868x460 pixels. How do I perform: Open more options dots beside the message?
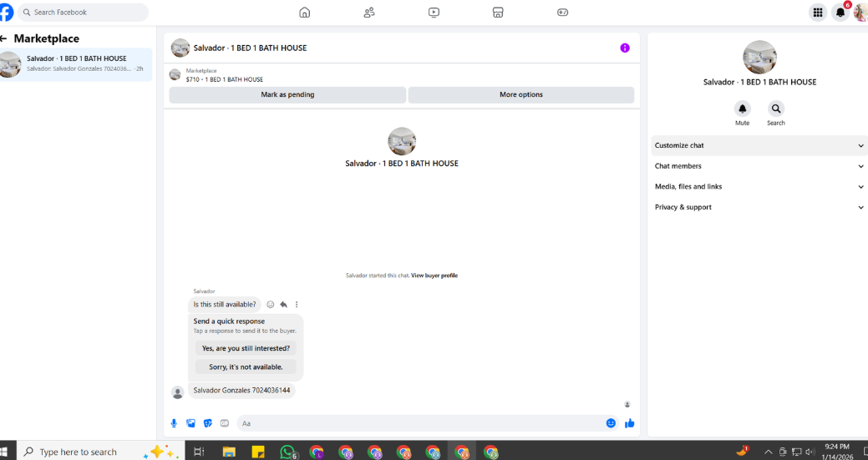coord(297,305)
